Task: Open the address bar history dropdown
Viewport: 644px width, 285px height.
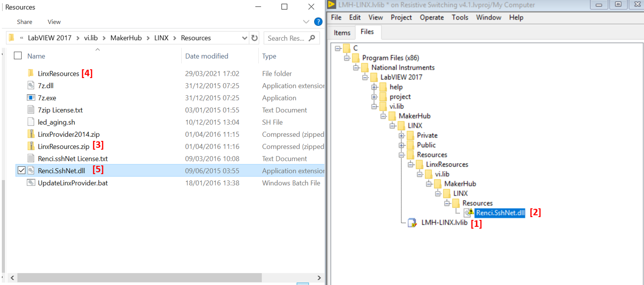Action: (244, 38)
